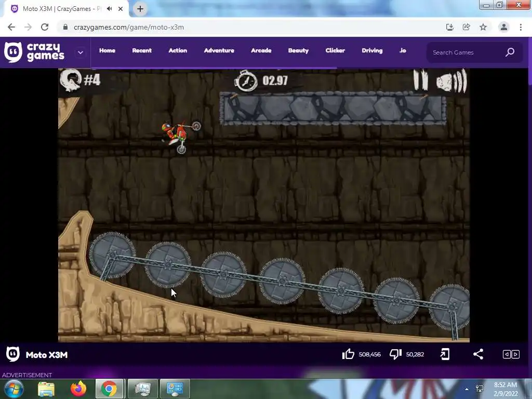Mute the in-game sound horn icon

[451, 81]
